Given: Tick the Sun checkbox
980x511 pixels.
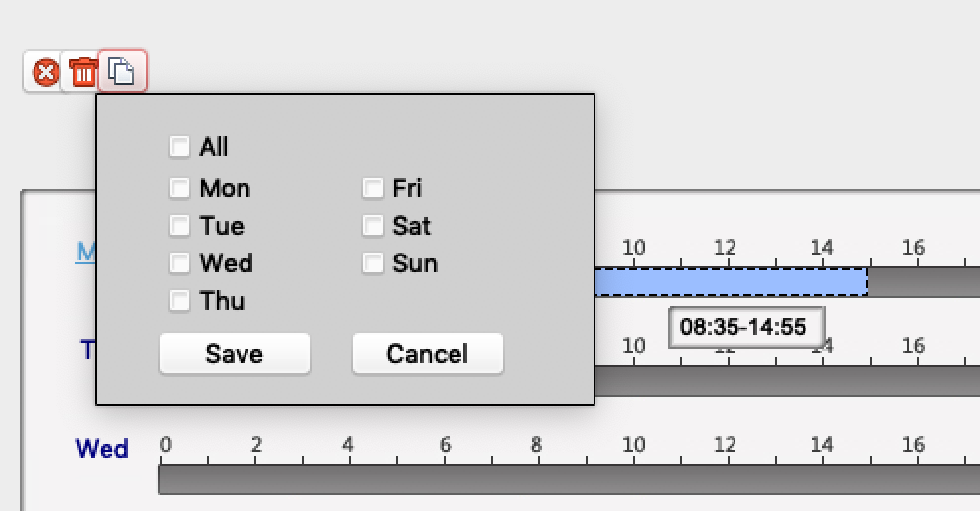Looking at the screenshot, I should pos(373,263).
